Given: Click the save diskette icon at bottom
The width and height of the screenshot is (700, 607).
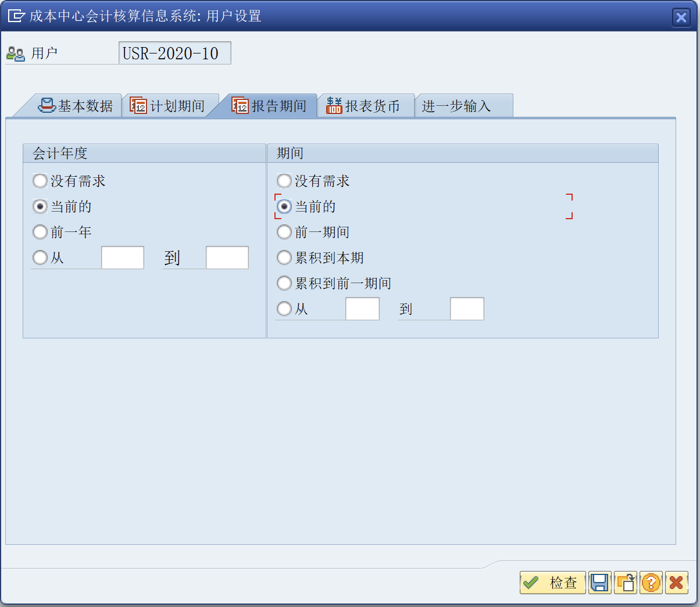Looking at the screenshot, I should (600, 583).
